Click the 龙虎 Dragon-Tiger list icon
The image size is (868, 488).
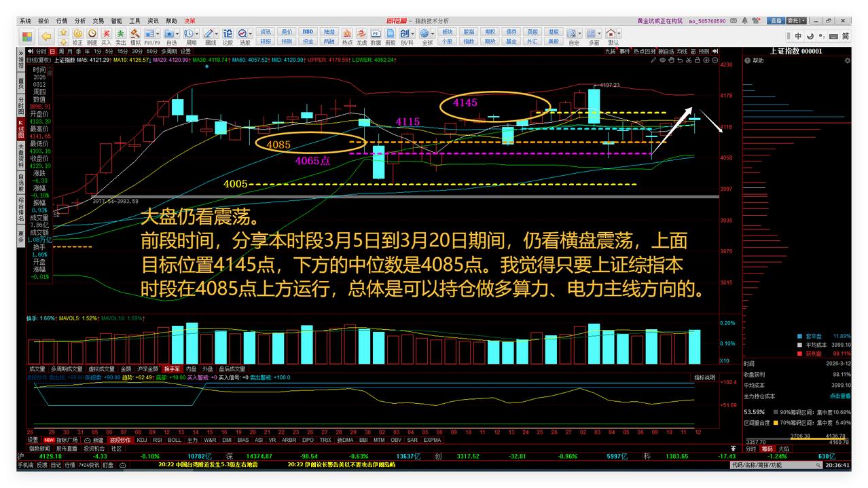click(361, 33)
